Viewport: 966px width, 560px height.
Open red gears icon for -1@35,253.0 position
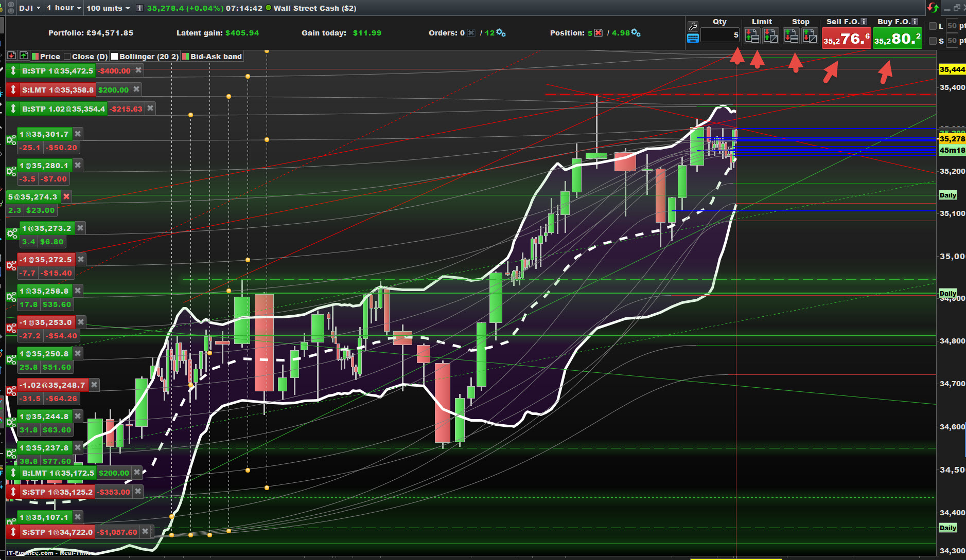coord(11,329)
